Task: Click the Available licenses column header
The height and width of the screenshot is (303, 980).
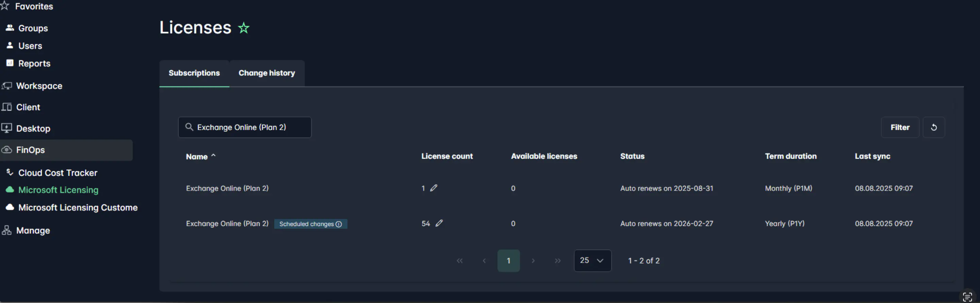Action: [544, 156]
